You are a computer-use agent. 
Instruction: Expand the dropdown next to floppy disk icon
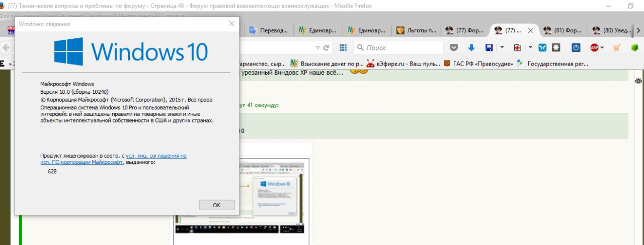(x=502, y=47)
